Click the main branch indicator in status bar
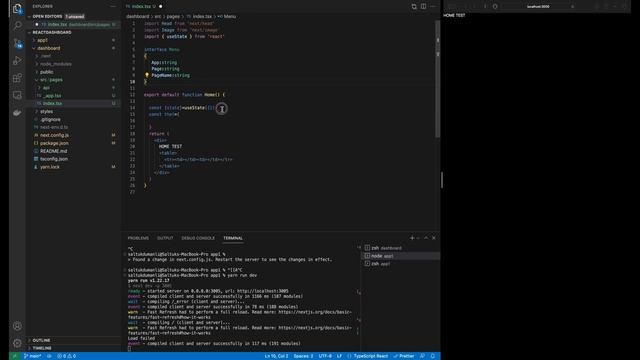The width and height of the screenshot is (640, 360). tap(33, 356)
